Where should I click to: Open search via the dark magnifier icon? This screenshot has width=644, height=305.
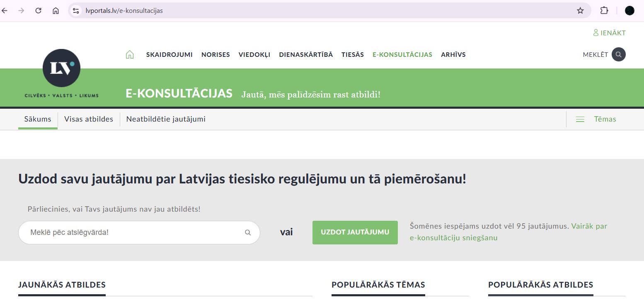(618, 55)
